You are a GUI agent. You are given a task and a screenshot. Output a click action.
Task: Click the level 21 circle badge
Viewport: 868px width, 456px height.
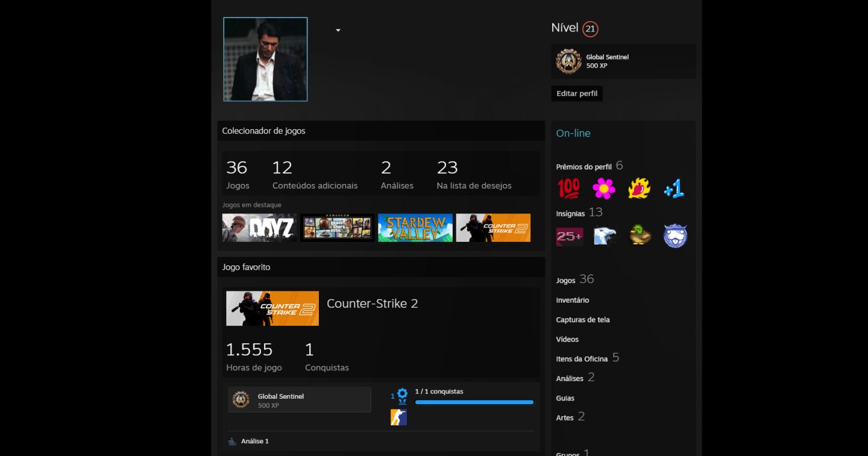[x=590, y=28]
